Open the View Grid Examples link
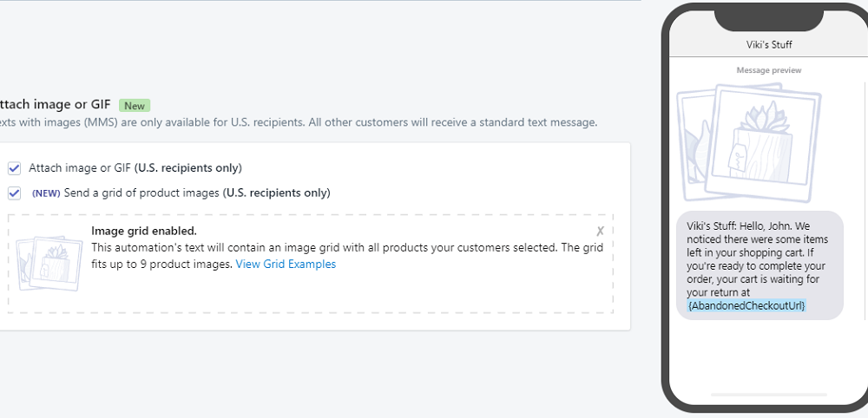 point(286,265)
